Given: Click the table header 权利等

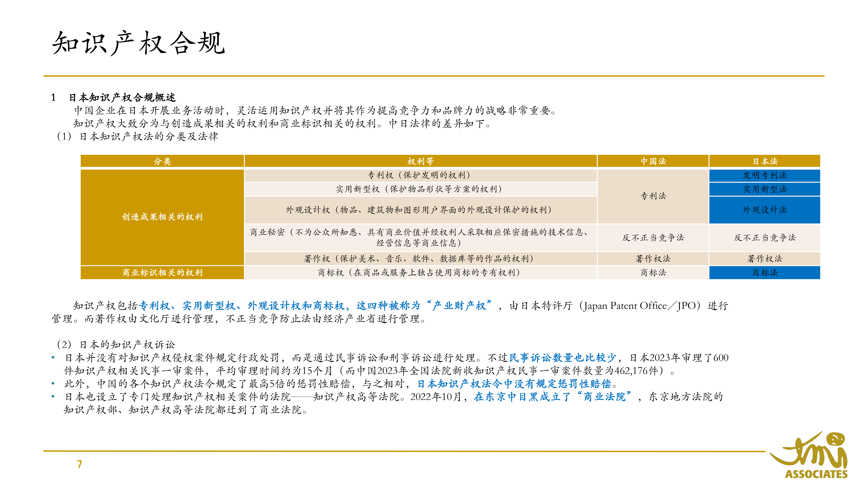Looking at the screenshot, I should (421, 161).
